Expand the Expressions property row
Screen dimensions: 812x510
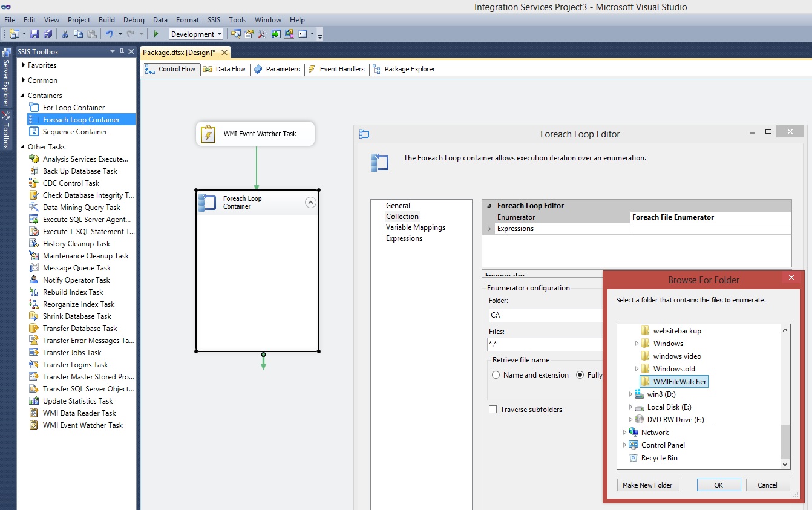click(x=489, y=229)
